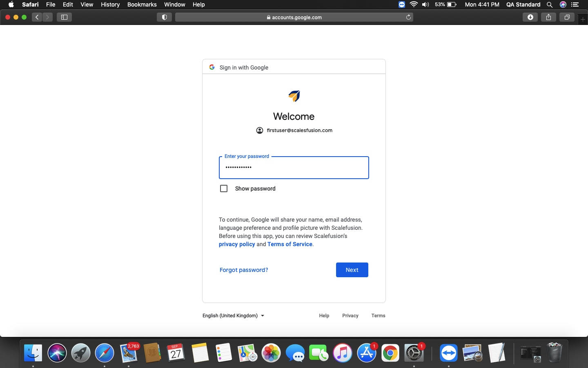Show downloads in the Safari toolbar
Image resolution: width=588 pixels, height=368 pixels.
tap(530, 17)
